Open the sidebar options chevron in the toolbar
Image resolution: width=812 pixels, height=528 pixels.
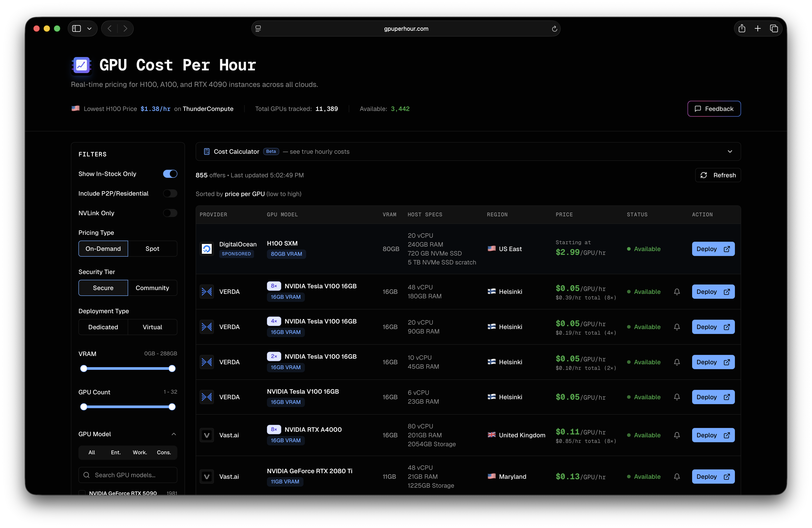point(89,29)
